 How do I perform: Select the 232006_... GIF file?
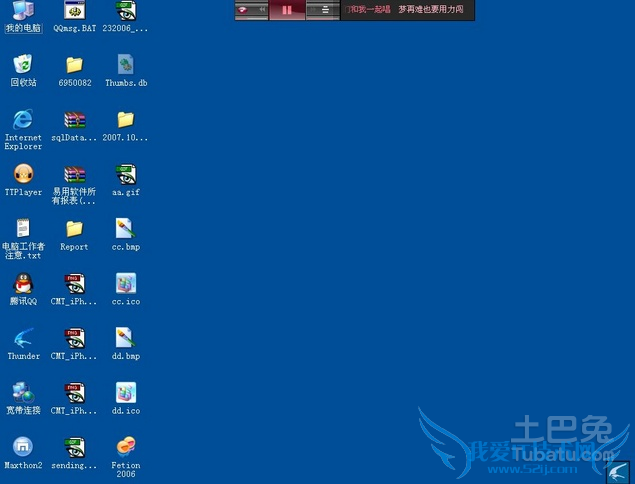click(x=126, y=17)
